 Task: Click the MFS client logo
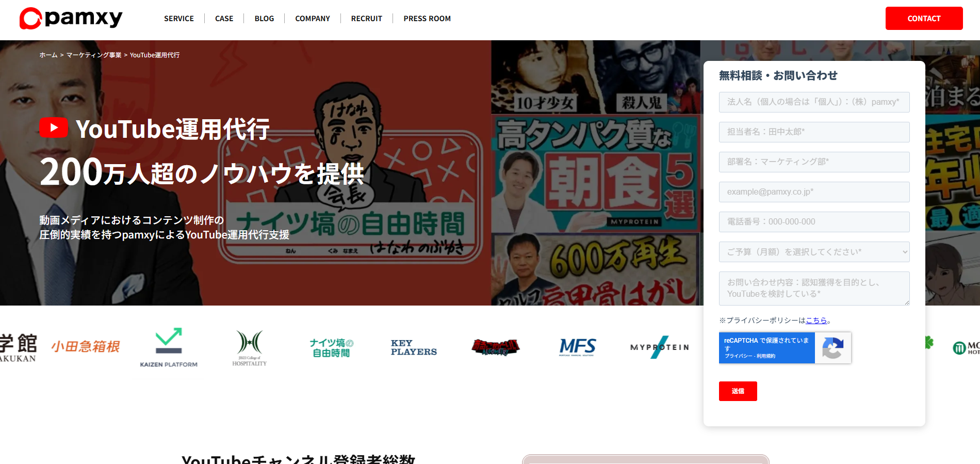(577, 347)
